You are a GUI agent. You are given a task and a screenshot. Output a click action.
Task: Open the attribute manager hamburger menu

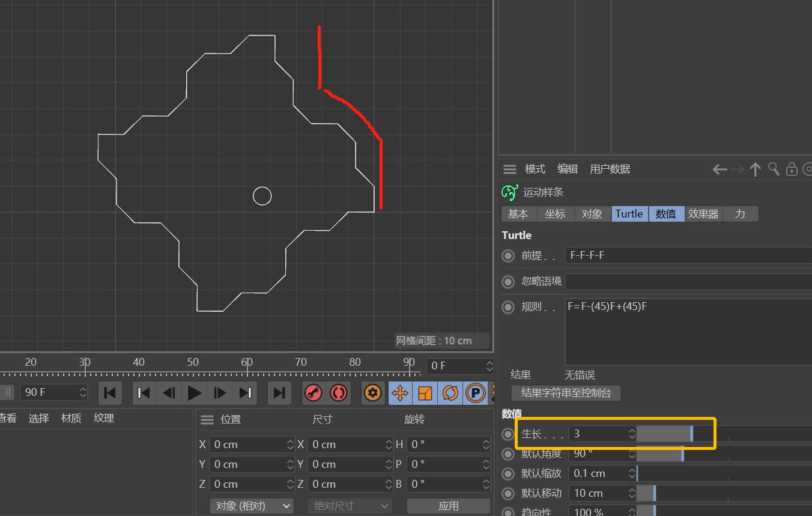click(x=510, y=169)
